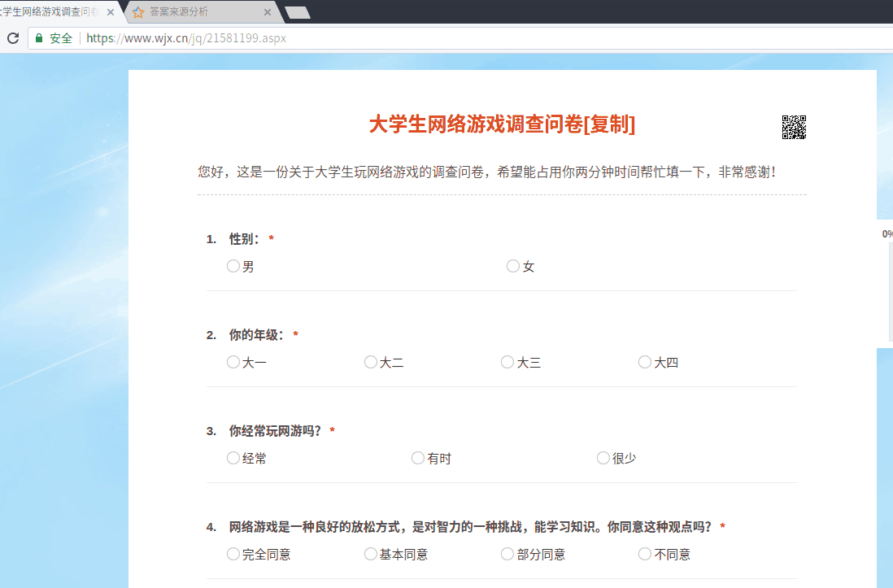Select 很少 for online gaming frequency
This screenshot has width=893, height=588.
[603, 458]
